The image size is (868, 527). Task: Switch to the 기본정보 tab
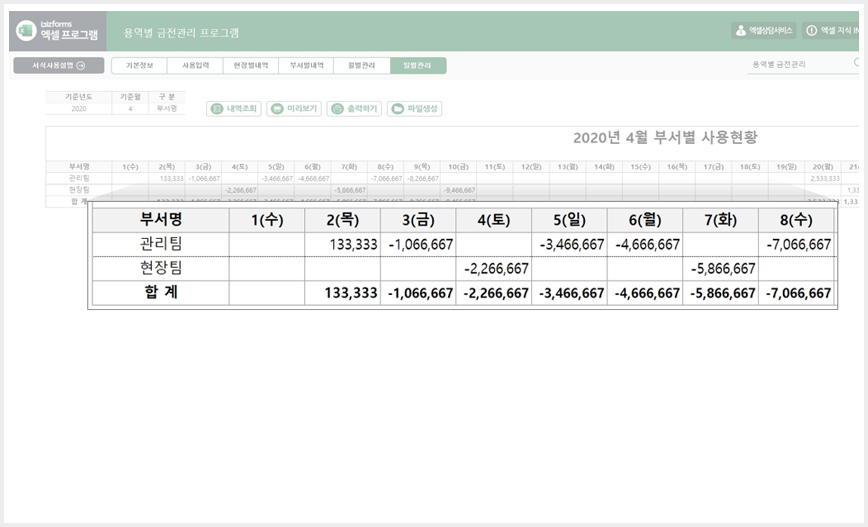click(140, 65)
